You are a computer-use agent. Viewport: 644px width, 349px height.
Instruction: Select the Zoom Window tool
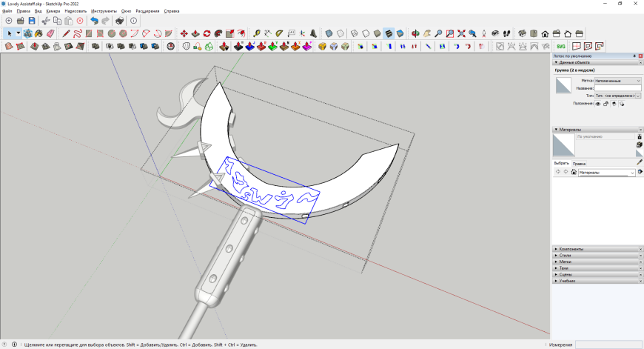coord(450,33)
